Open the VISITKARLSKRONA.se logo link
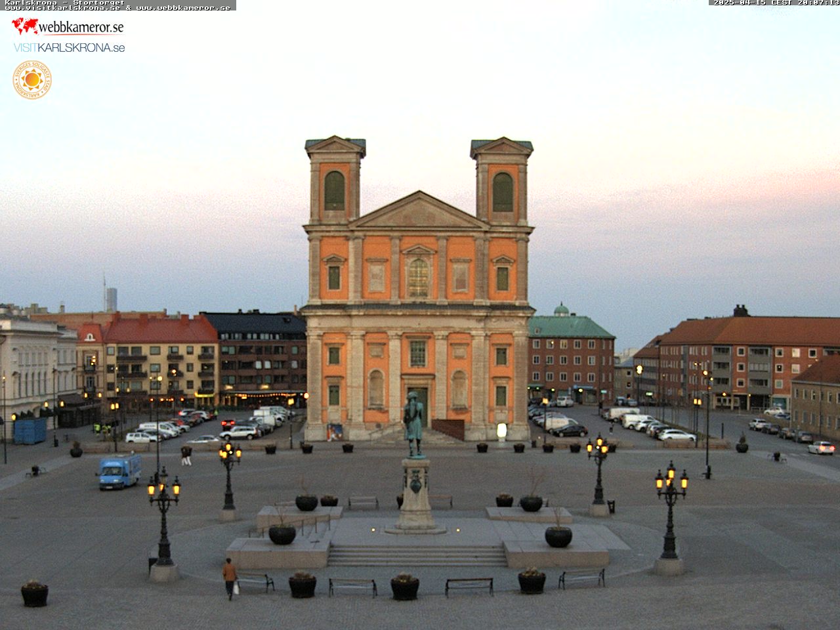 (69, 48)
